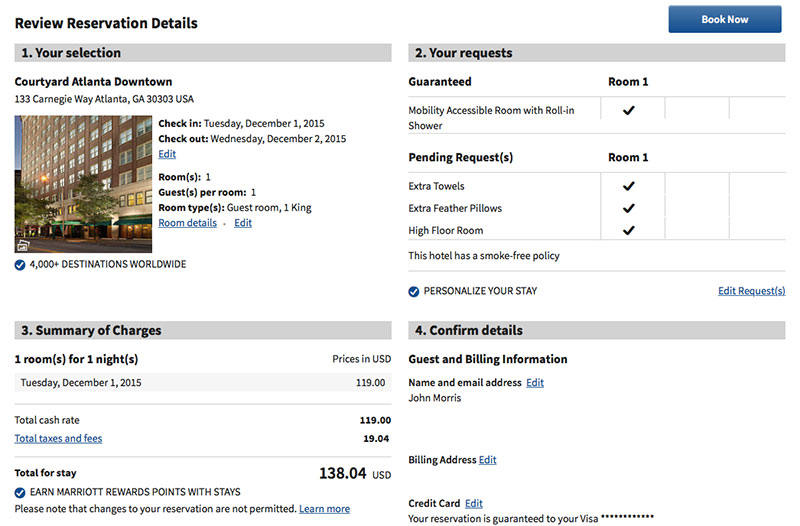Click checkmark icon beside Personalize Your Stay
Viewport: 800px width, 526px height.
pos(414,292)
